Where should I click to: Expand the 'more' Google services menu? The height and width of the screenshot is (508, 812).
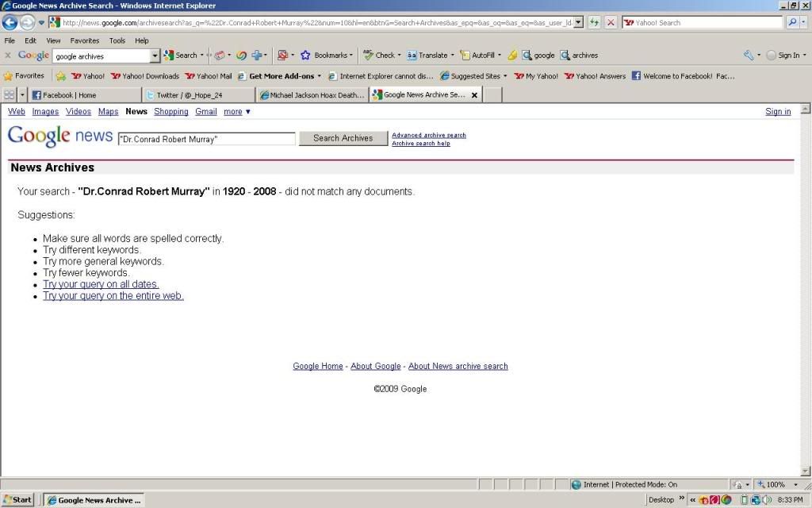(x=236, y=111)
